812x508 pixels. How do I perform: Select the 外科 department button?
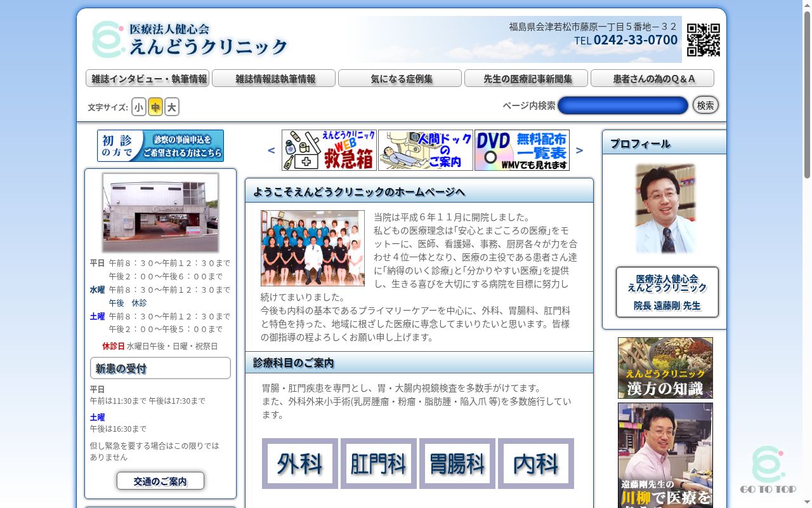tap(300, 464)
